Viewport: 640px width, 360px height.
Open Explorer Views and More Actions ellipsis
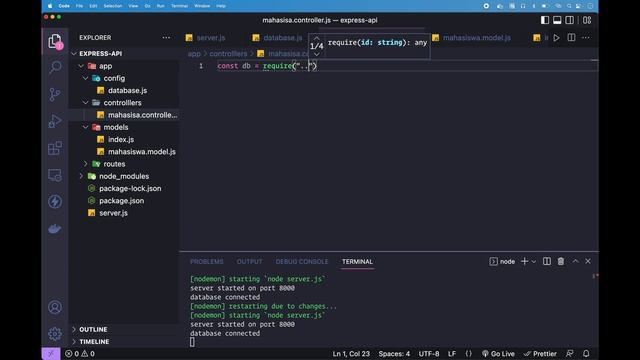coord(166,38)
